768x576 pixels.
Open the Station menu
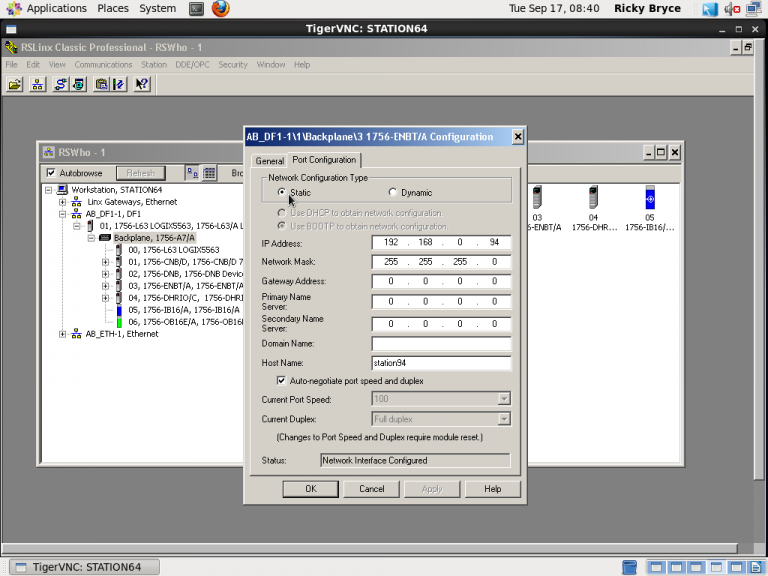[x=154, y=65]
